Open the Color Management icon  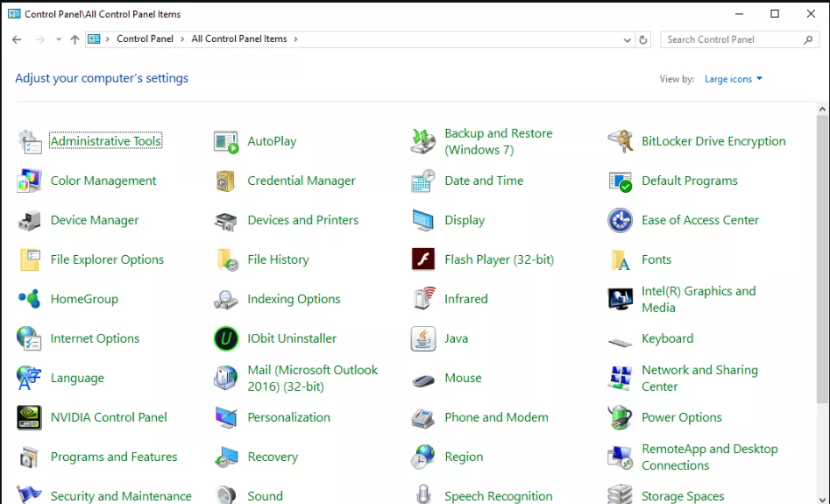(29, 181)
